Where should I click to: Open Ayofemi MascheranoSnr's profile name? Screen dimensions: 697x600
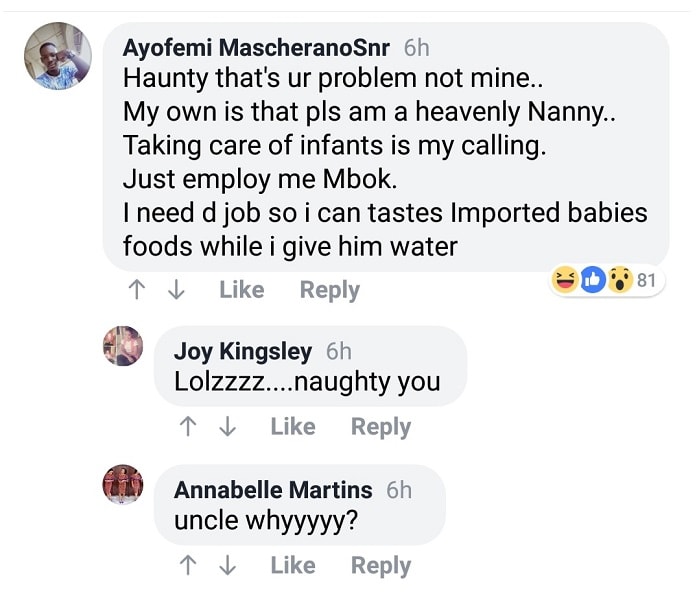[x=257, y=48]
